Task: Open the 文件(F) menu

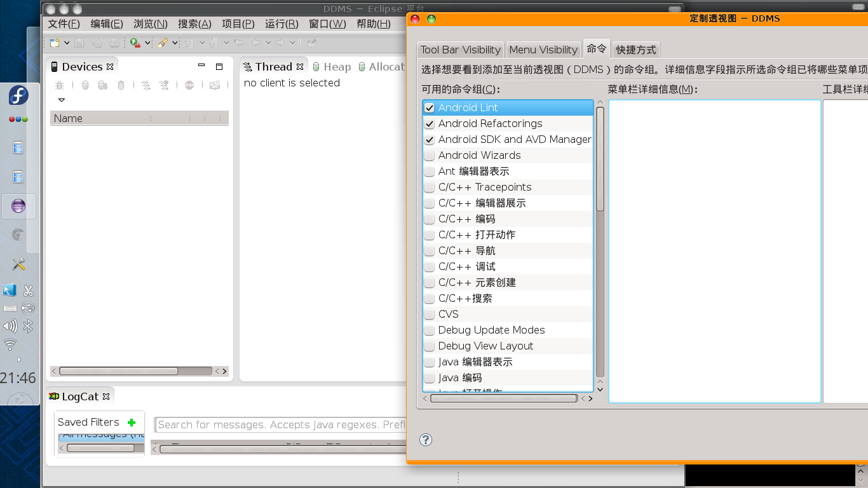Action: [x=64, y=24]
